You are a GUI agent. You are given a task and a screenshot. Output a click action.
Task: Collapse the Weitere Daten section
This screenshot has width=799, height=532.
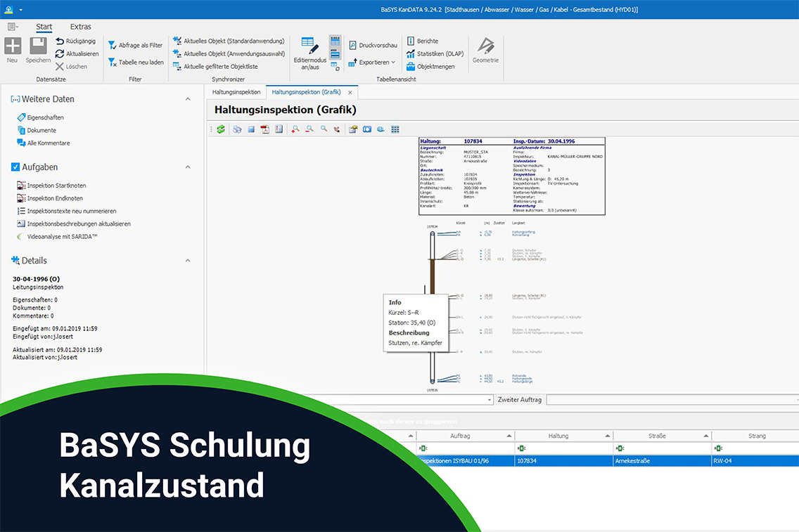(x=188, y=99)
